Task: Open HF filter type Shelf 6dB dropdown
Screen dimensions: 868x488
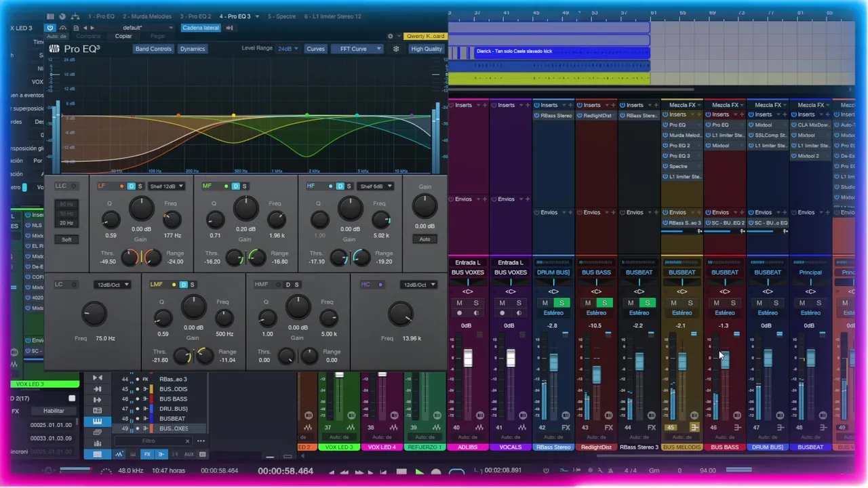Action: [376, 186]
